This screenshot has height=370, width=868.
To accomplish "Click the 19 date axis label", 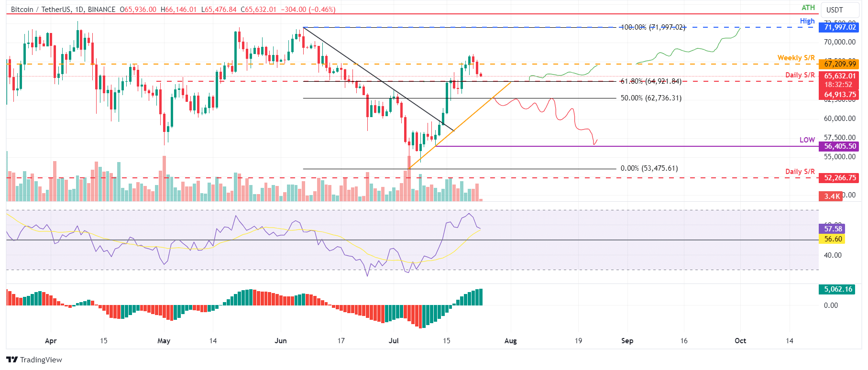I will tap(578, 341).
